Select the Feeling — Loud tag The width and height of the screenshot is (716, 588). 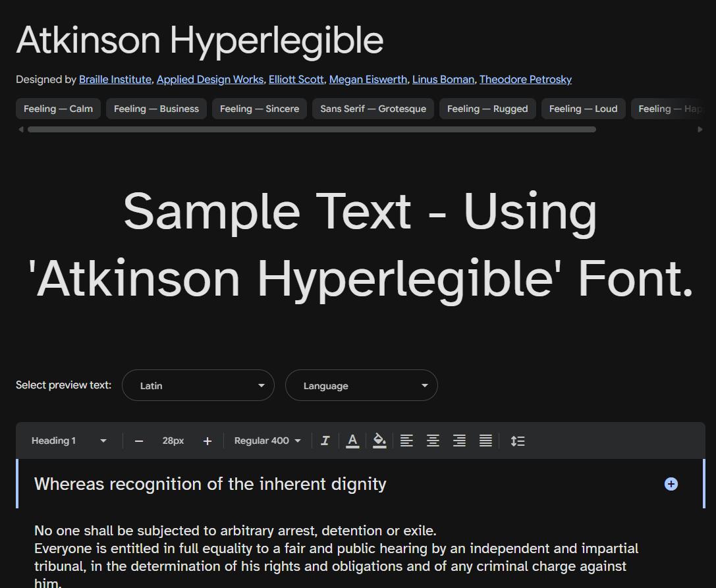[x=583, y=109]
